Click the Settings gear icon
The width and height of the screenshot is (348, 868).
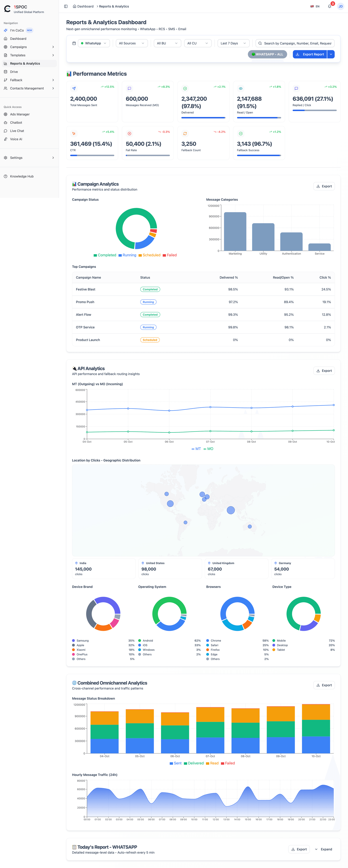[x=5, y=158]
